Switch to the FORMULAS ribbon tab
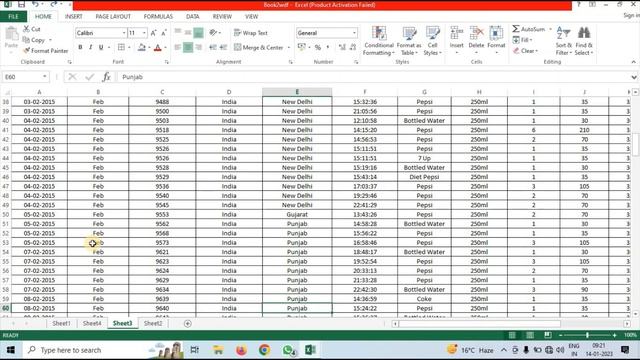This screenshot has height=360, width=640. pyautogui.click(x=158, y=16)
